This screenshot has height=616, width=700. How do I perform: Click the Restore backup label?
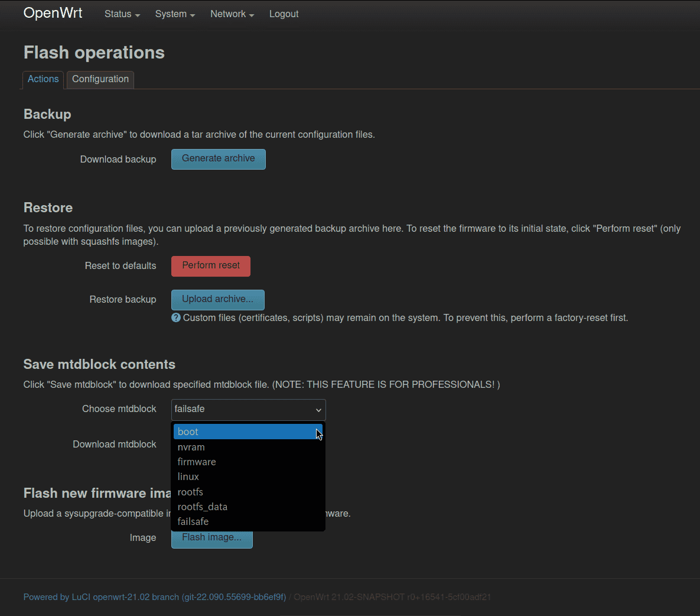pos(123,299)
